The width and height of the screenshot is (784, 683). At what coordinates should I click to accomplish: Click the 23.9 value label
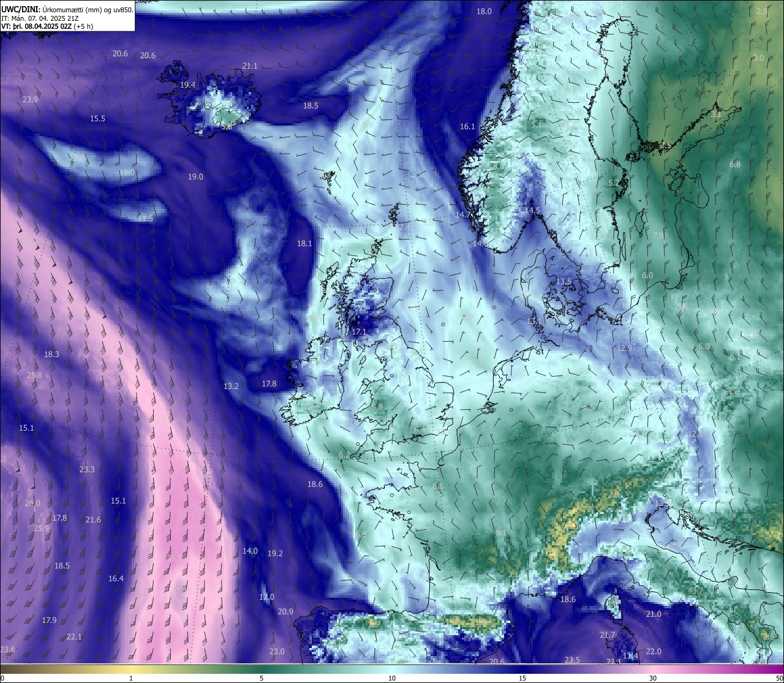pos(30,99)
